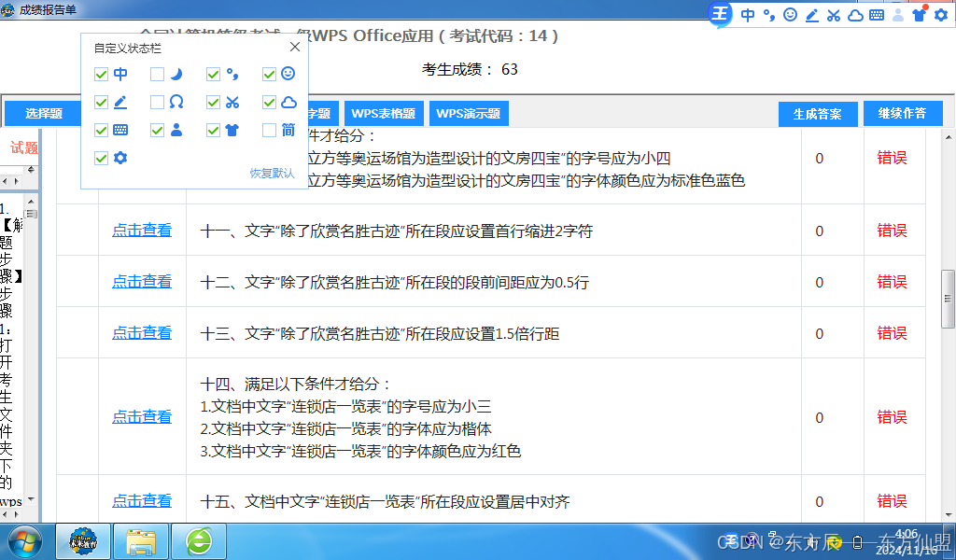Open the exam software icon in the taskbar
Viewport: 956px width, 560px height.
83,541
